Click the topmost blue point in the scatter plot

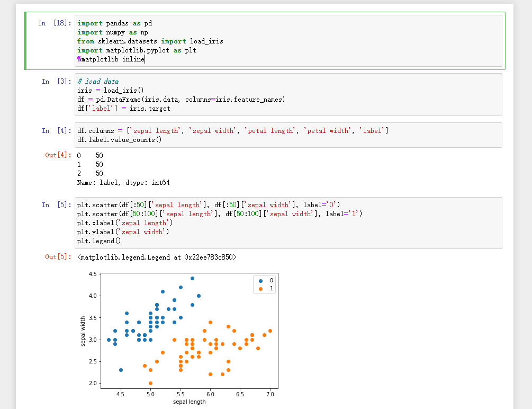click(193, 278)
